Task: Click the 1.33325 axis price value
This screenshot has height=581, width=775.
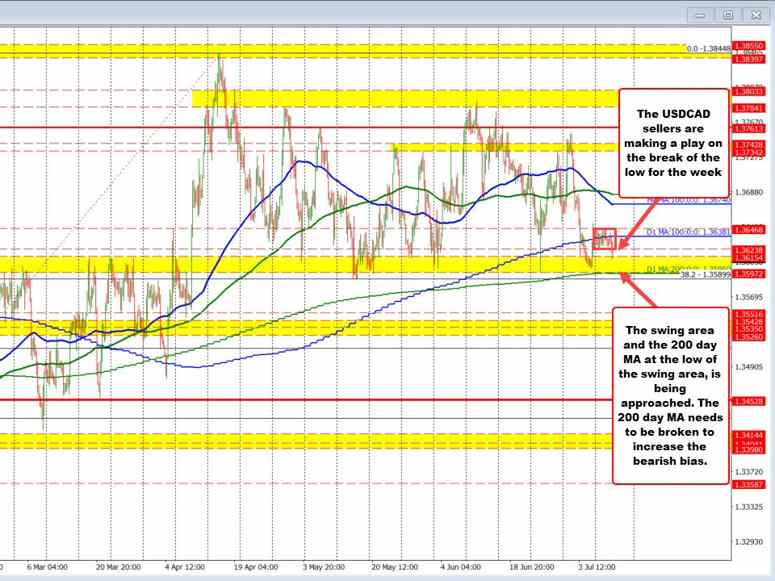Action: (750, 507)
